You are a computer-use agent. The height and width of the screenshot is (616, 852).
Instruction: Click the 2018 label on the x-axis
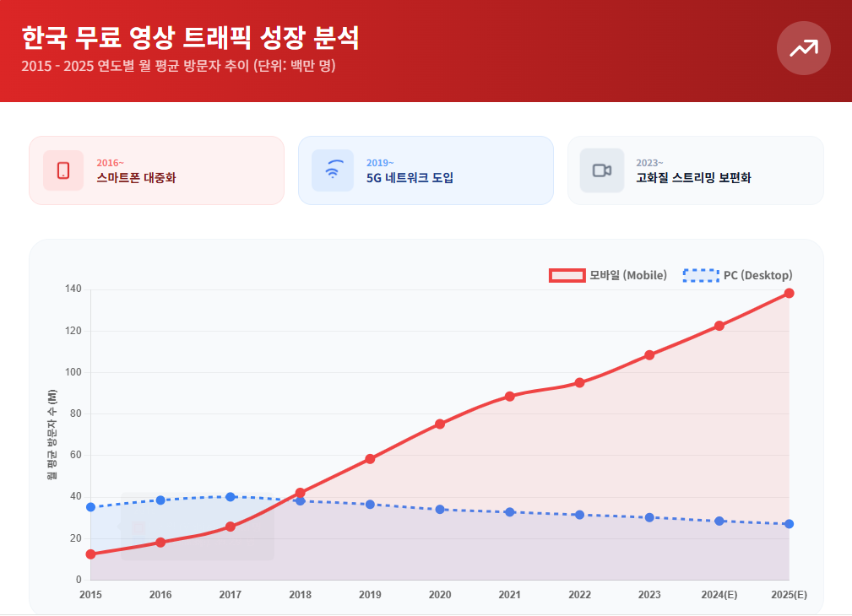point(299,595)
